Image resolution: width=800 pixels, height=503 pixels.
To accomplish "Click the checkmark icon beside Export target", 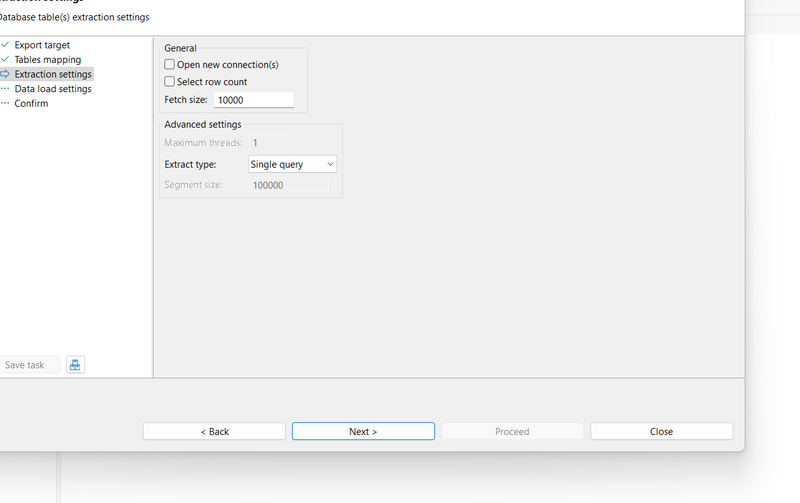I will pos(5,45).
